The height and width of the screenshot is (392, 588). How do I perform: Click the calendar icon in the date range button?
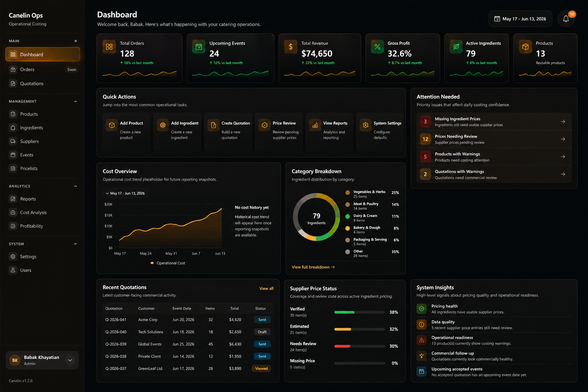pos(497,19)
